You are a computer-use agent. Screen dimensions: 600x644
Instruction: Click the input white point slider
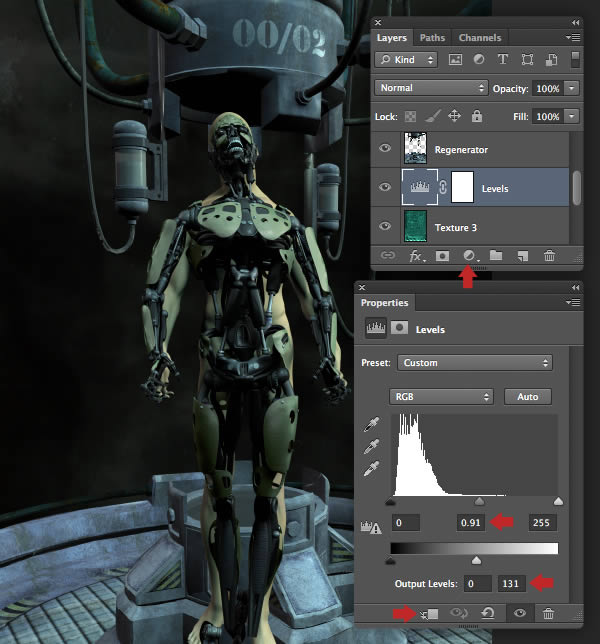pyautogui.click(x=558, y=501)
